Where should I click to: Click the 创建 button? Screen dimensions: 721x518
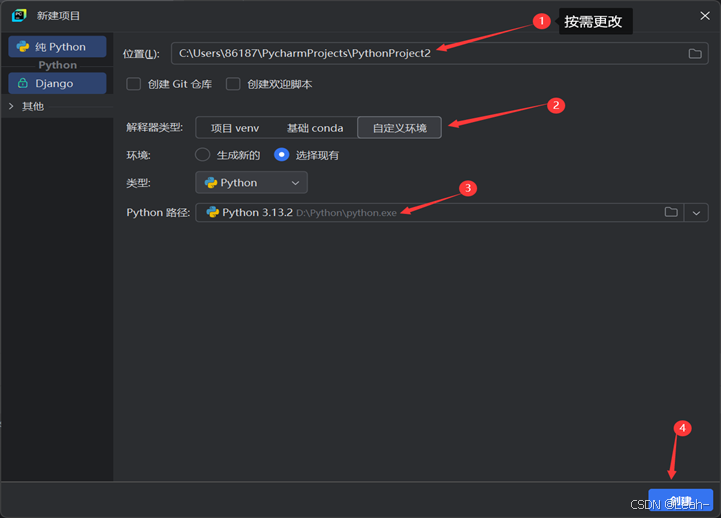pos(681,500)
